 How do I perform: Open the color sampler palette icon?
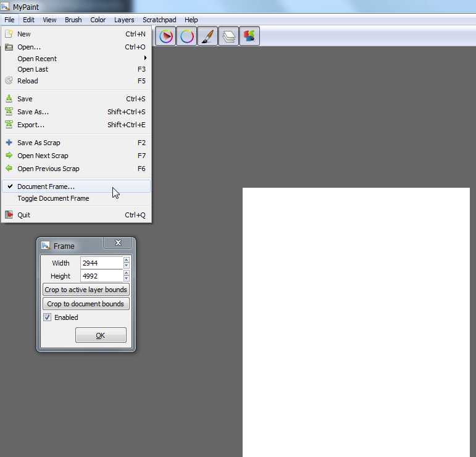coord(249,36)
